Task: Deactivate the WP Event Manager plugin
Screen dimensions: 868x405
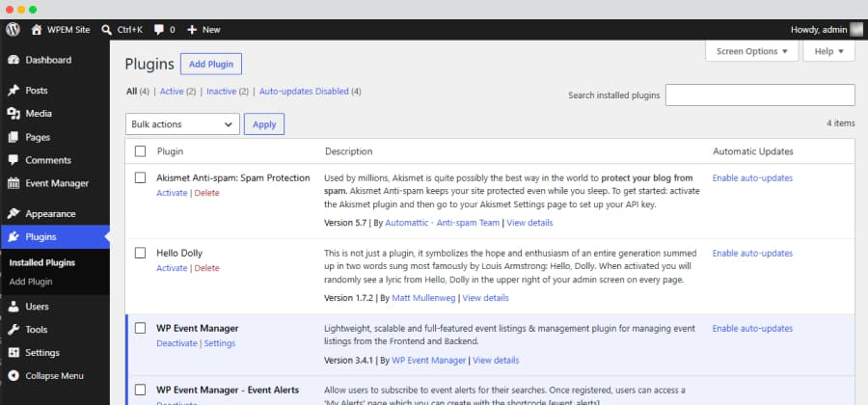Action: (176, 343)
